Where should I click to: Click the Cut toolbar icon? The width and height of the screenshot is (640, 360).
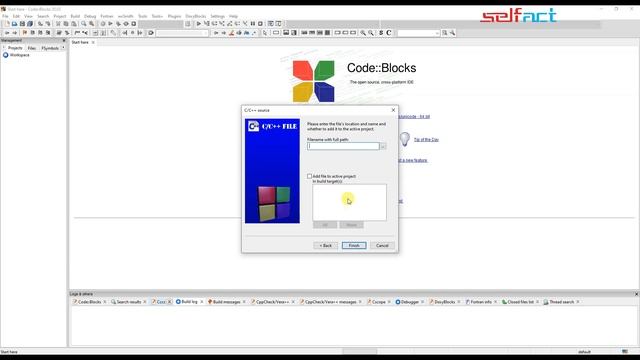58,24
